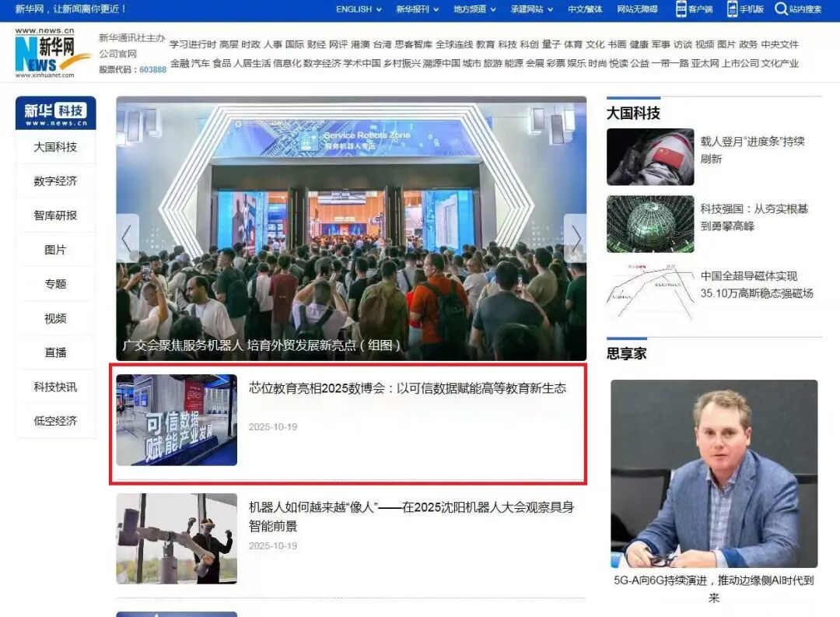840x617 pixels.
Task: Open the 载人登月 astronaut thumbnail
Action: (649, 156)
